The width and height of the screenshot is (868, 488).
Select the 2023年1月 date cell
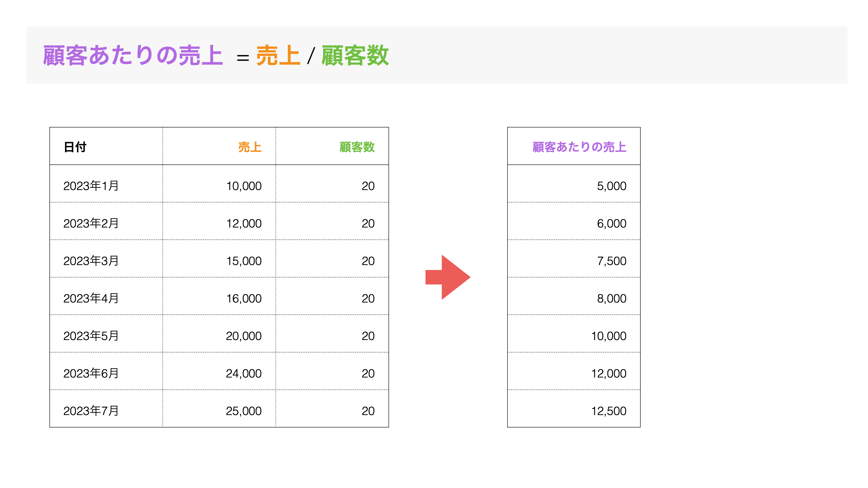pos(106,184)
